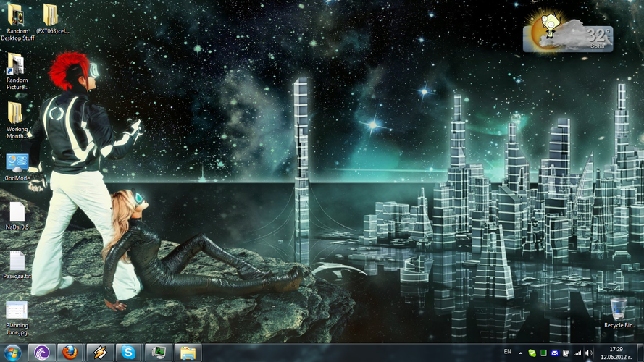This screenshot has height=362, width=644.
Task: Select the GodMode desktop icon
Action: (16, 164)
